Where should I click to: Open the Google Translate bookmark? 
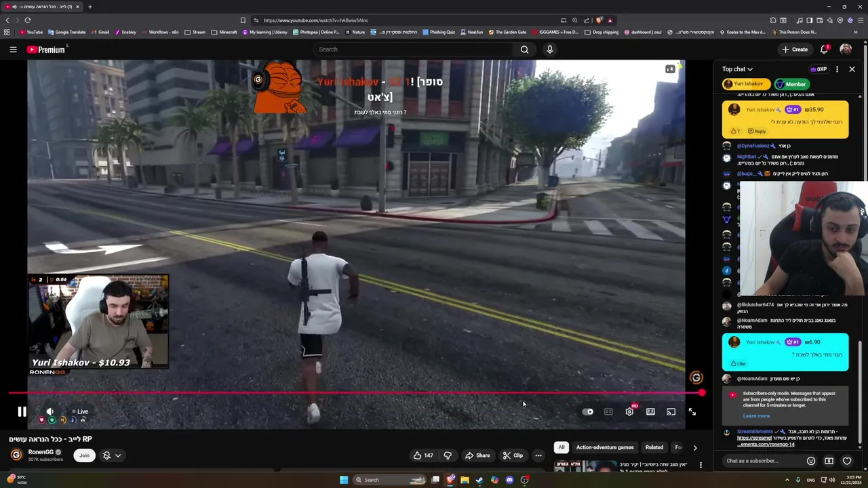pos(66,32)
